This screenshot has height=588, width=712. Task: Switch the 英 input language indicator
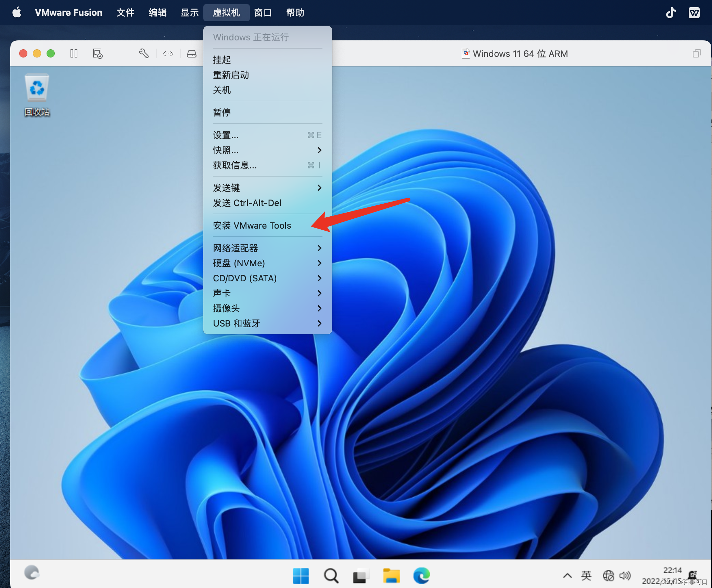586,576
